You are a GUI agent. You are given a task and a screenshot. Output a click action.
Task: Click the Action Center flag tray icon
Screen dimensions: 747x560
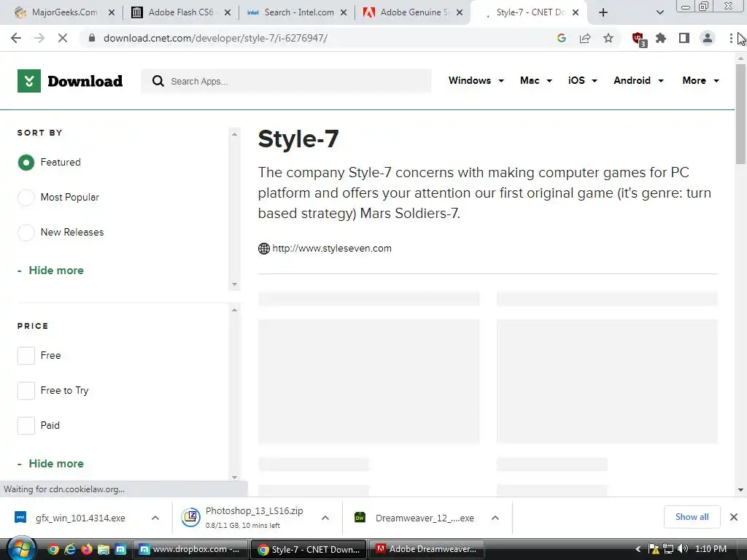(x=654, y=549)
